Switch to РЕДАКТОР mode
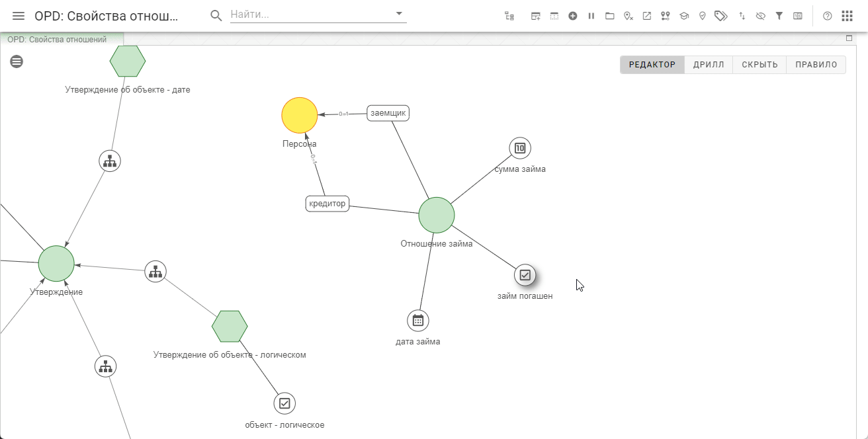Viewport: 868px width, 439px height. pos(652,65)
